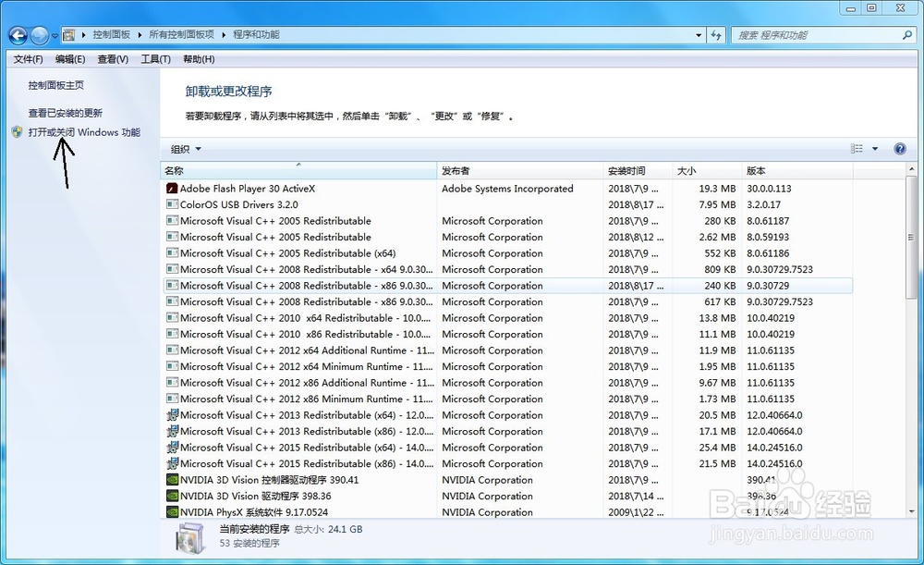Click Adobe Systems Incorporated publisher cell
Image resolution: width=924 pixels, height=565 pixels.
pyautogui.click(x=507, y=189)
